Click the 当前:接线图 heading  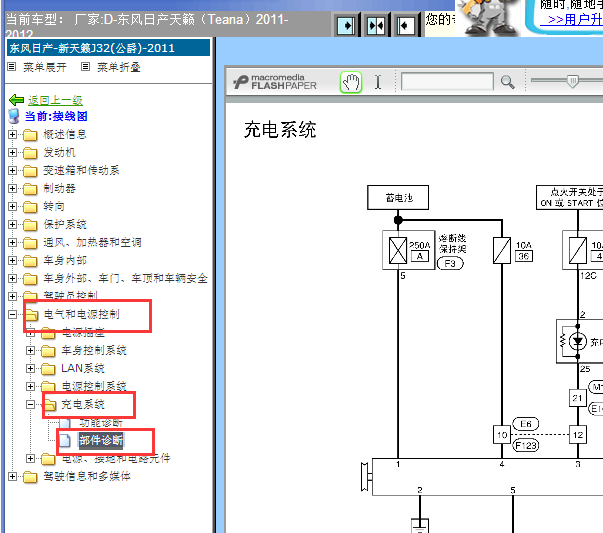tap(56, 116)
